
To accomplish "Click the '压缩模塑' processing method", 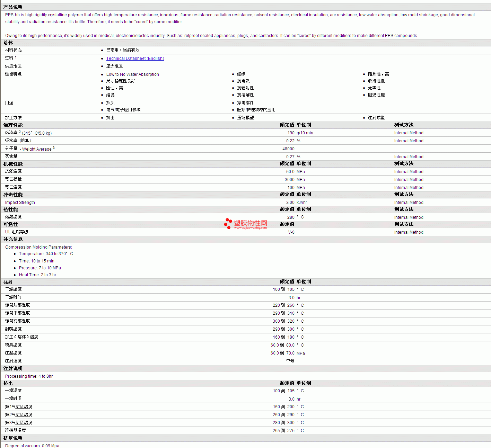I will (x=245, y=118).
